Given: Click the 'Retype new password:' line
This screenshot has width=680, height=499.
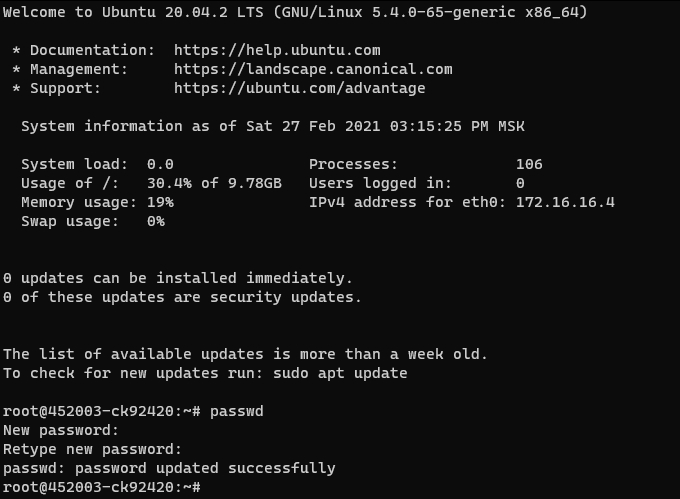Looking at the screenshot, I should [92, 449].
